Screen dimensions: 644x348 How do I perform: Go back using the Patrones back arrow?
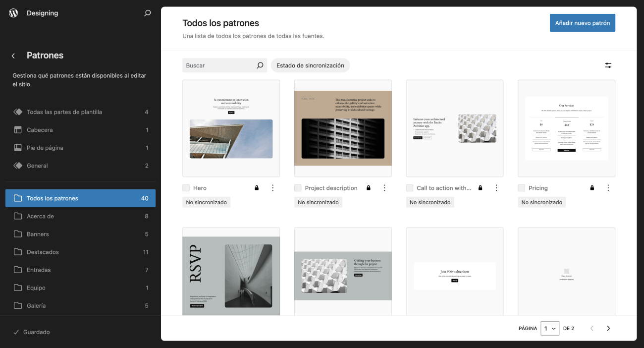coord(13,56)
